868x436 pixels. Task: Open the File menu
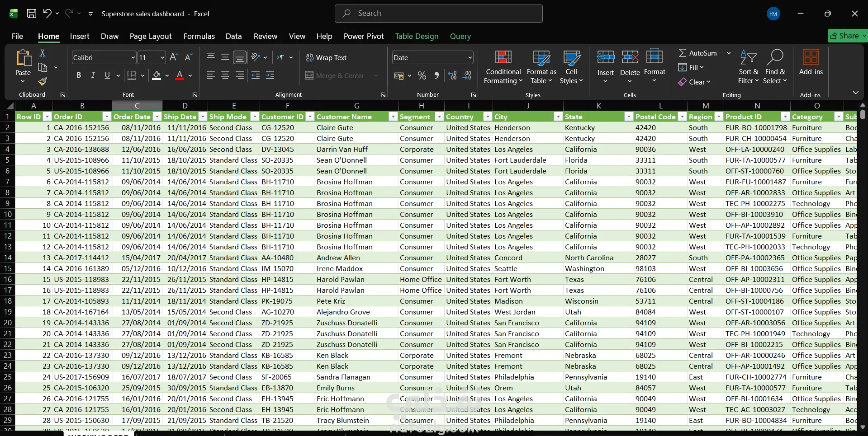(17, 36)
